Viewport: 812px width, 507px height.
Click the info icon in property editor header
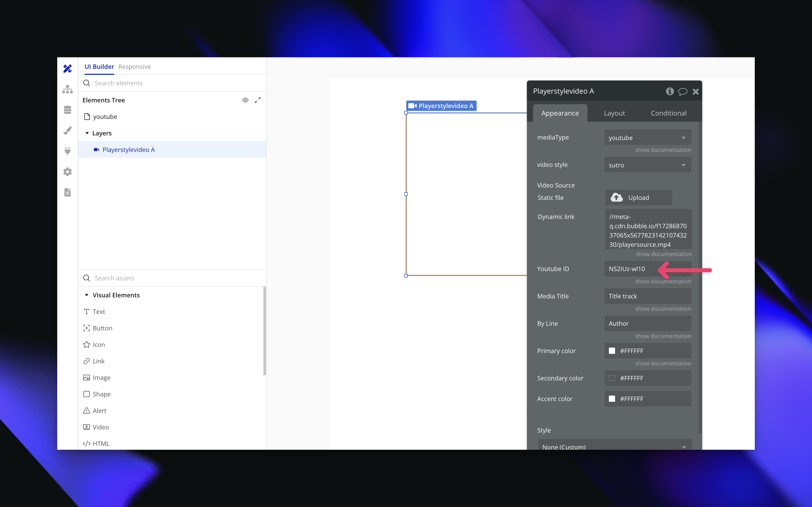pos(669,91)
